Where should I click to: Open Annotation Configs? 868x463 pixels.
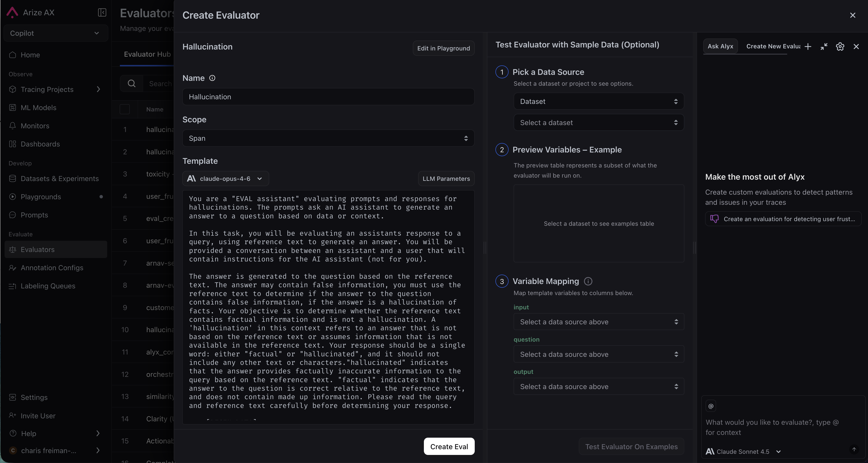pos(56,268)
